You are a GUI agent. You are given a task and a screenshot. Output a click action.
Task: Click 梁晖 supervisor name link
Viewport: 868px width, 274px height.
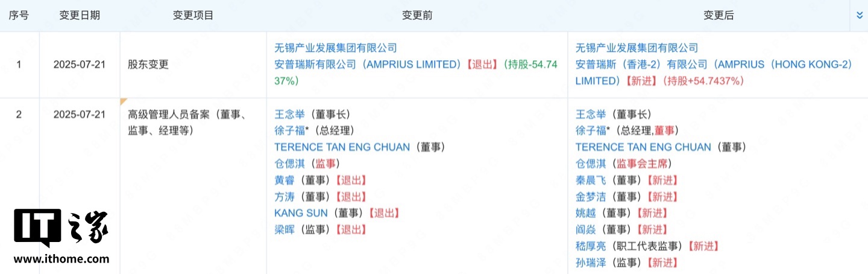[x=285, y=229]
